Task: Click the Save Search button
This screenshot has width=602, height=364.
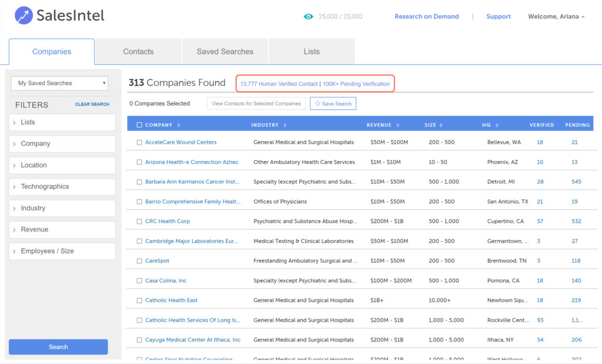Action: coord(333,103)
